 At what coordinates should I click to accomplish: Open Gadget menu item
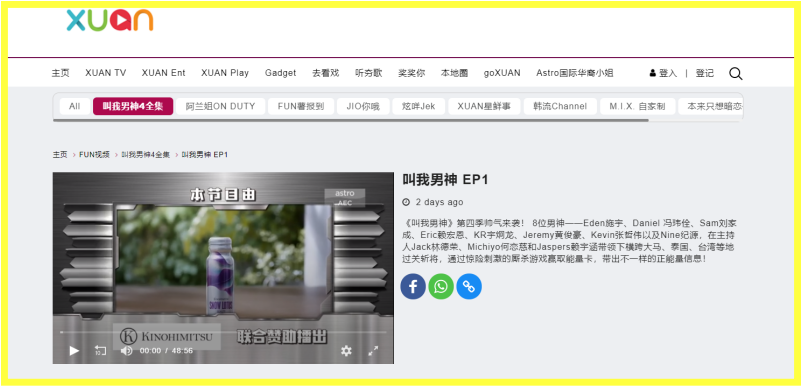pos(280,73)
